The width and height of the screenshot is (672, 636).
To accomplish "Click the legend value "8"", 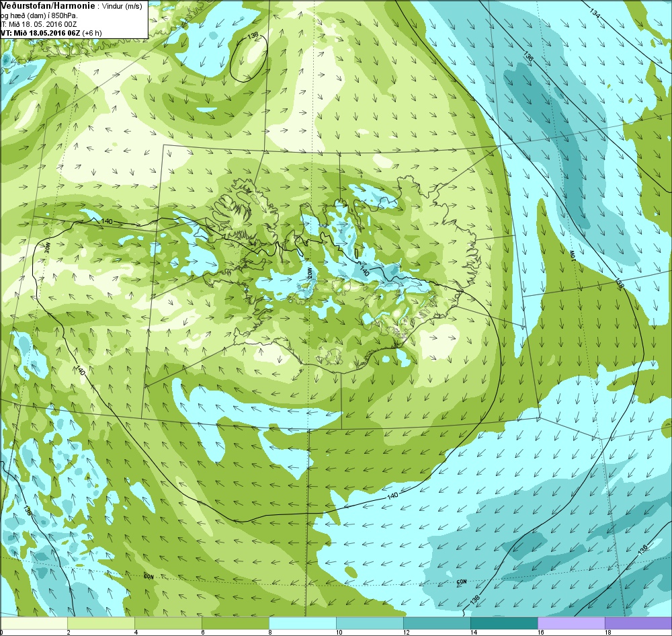I will [269, 632].
